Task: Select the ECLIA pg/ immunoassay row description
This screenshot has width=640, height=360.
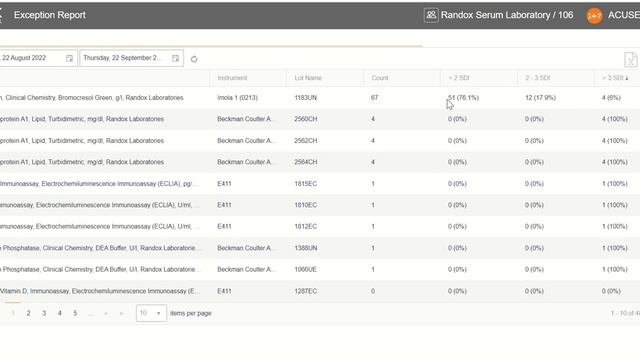Action: 99,184
